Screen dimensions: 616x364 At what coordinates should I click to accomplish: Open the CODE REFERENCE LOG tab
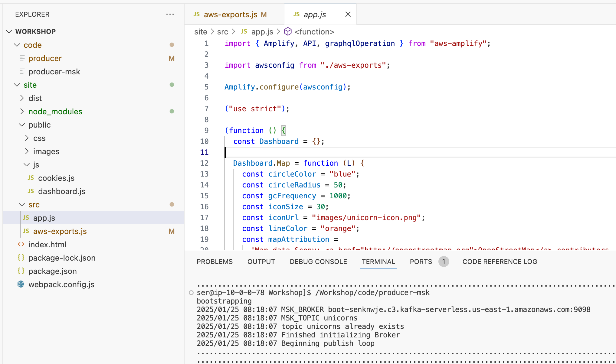(x=500, y=262)
